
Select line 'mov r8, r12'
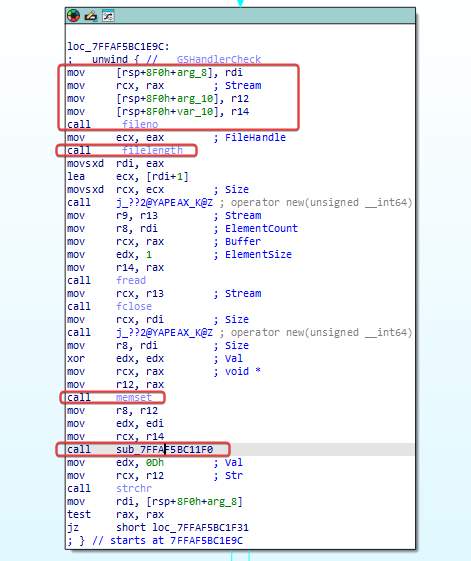click(x=112, y=410)
